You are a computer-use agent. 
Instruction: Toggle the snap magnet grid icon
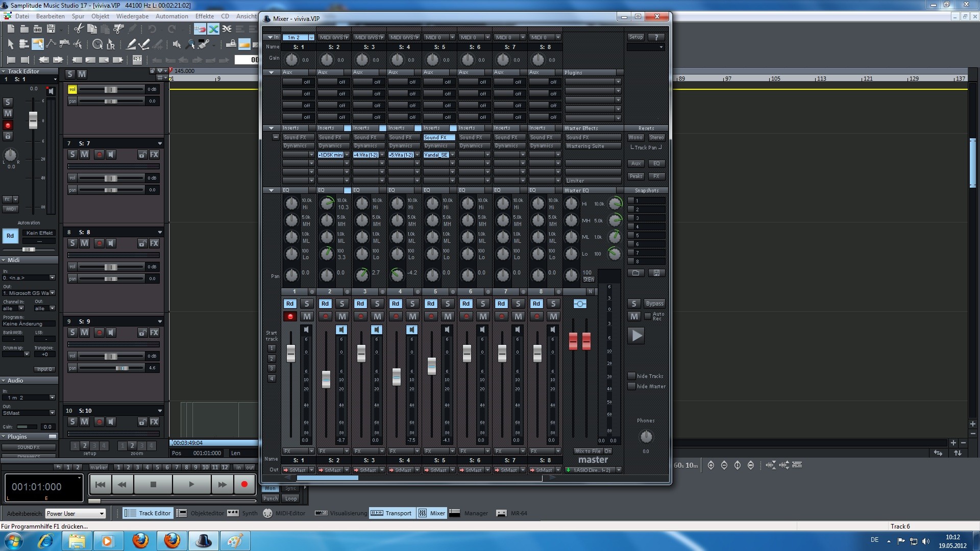[x=200, y=29]
